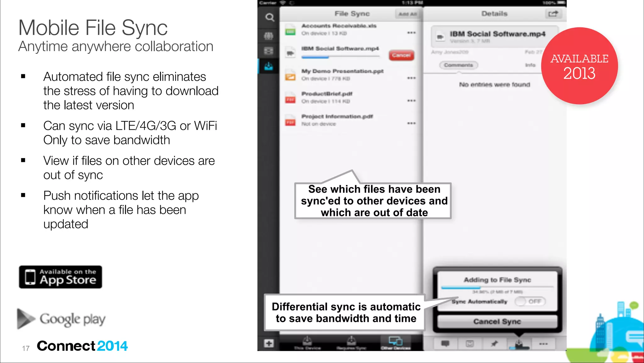Image resolution: width=644 pixels, height=363 pixels.
Task: Tap the video icon of IBM Social Software.mp4 row
Action: click(290, 53)
